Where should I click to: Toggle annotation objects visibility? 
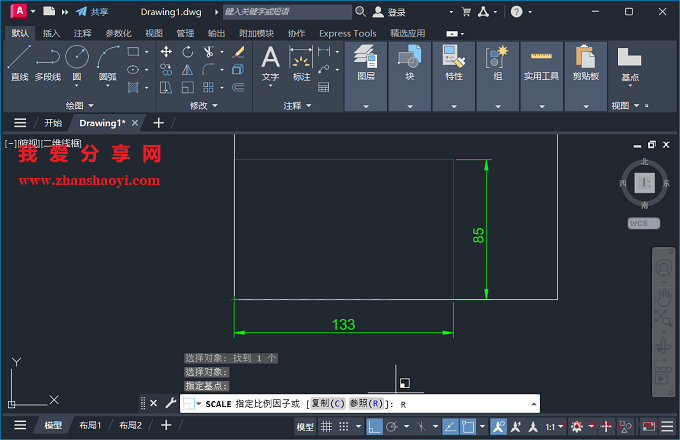coord(499,427)
